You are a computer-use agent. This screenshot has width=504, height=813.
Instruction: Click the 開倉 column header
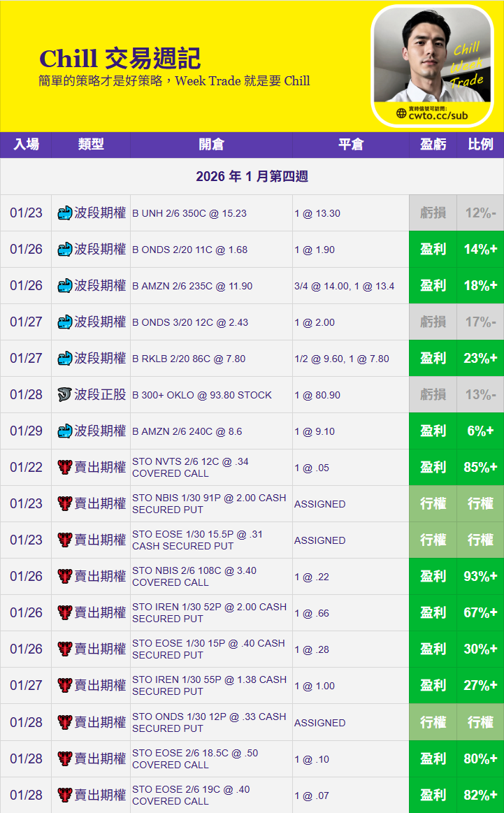(x=211, y=145)
